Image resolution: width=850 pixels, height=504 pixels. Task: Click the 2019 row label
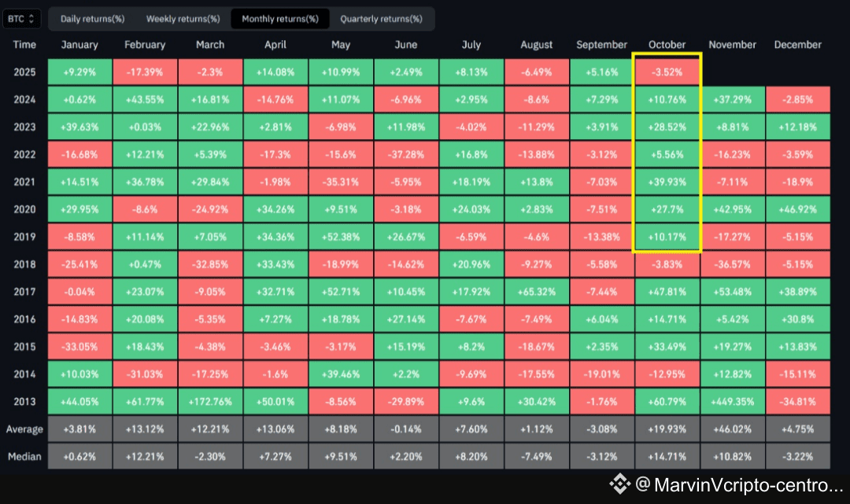click(24, 237)
